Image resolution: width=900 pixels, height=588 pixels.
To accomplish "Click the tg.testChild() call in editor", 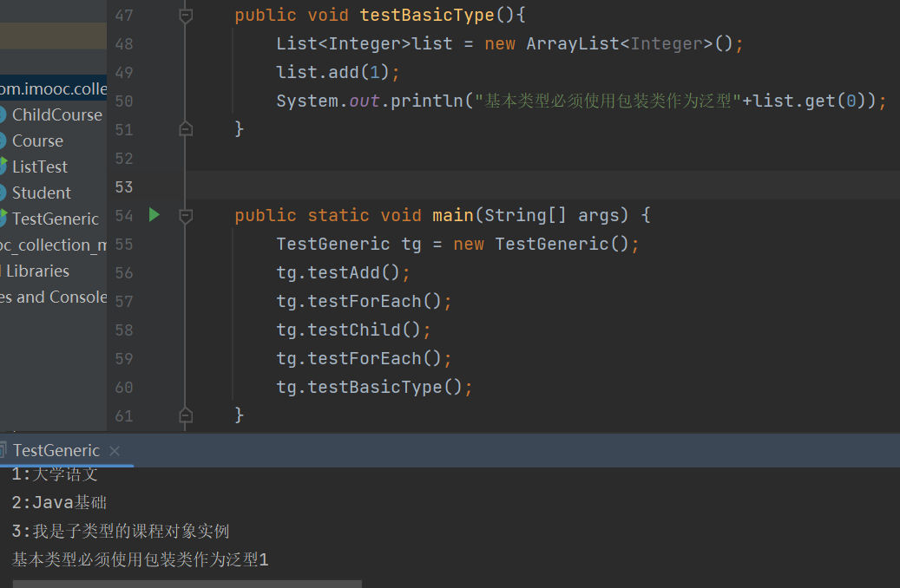I will coord(353,330).
